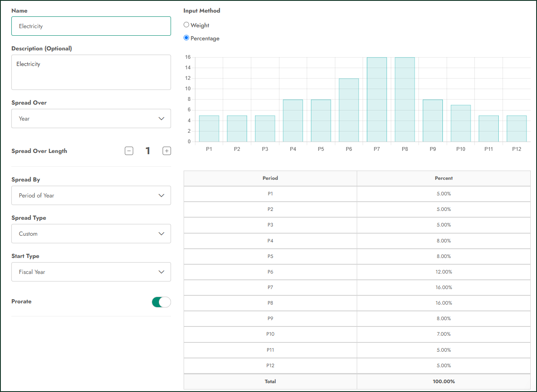Click the P9 percent cell 8.00%
The image size is (537, 392).
[444, 318]
